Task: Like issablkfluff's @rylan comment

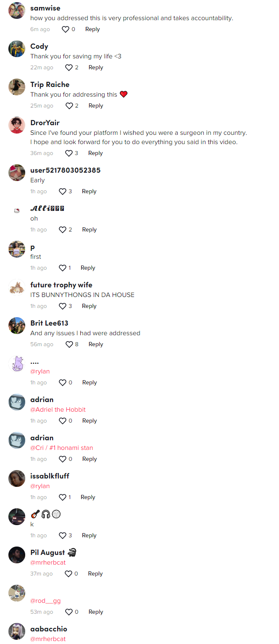Action: [63, 497]
